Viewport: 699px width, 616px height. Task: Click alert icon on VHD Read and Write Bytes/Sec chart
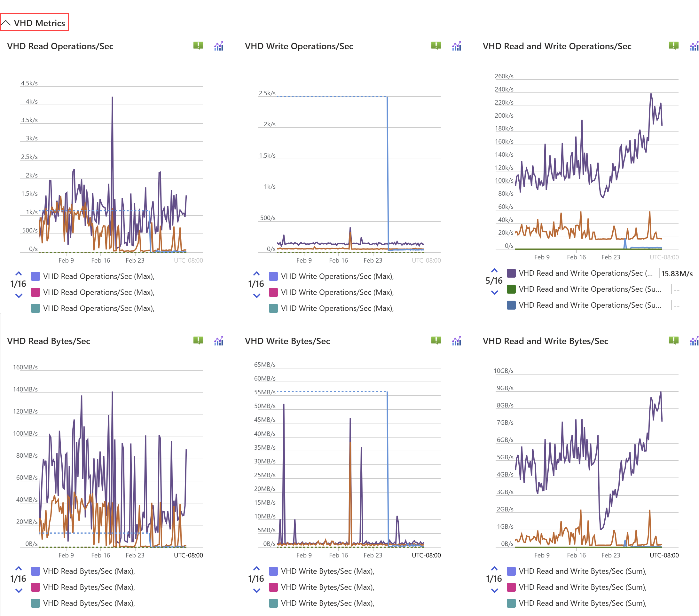(x=673, y=340)
